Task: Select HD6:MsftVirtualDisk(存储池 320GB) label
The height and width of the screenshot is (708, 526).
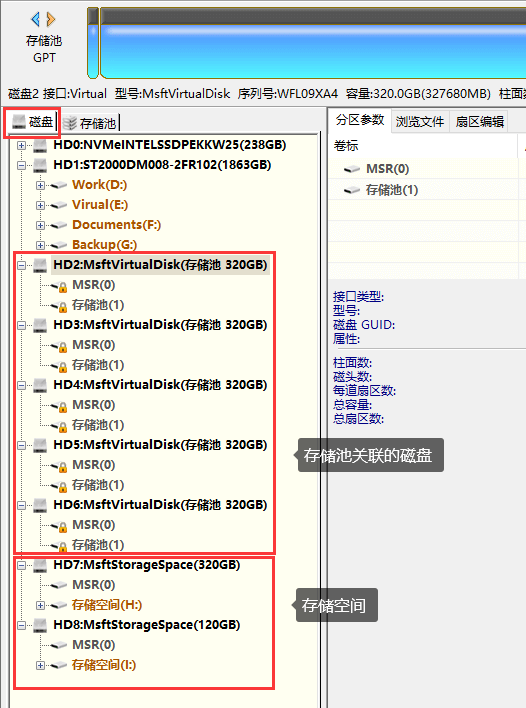Action: pos(160,505)
